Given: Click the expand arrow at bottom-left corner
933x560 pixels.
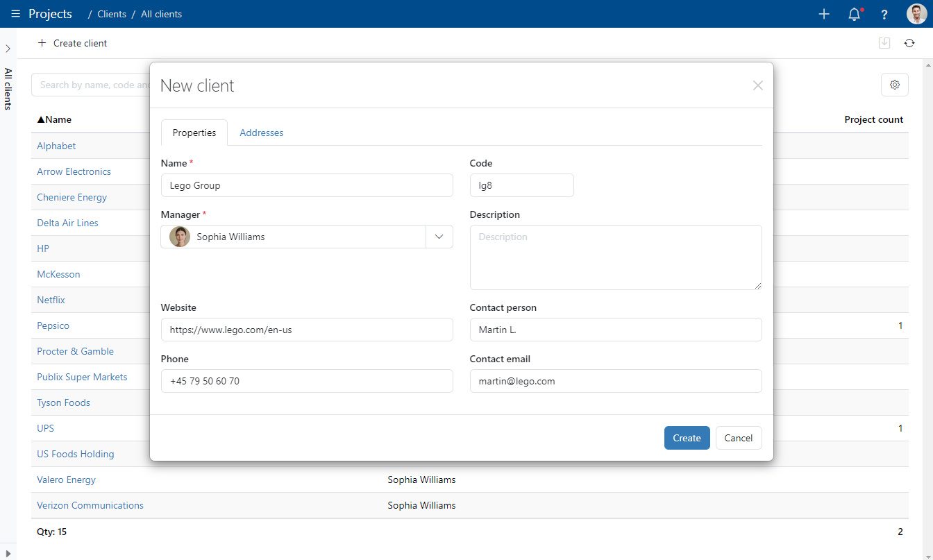Looking at the screenshot, I should click(7, 554).
